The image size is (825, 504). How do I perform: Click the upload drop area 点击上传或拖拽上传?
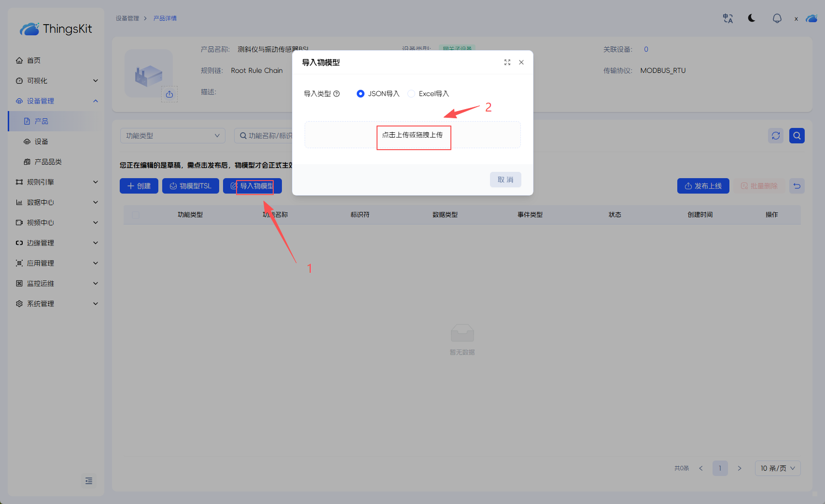412,135
